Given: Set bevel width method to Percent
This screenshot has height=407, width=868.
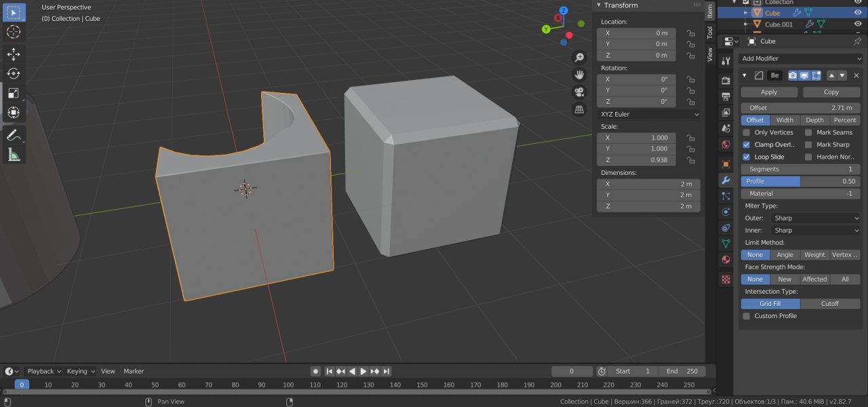Looking at the screenshot, I should [x=845, y=120].
